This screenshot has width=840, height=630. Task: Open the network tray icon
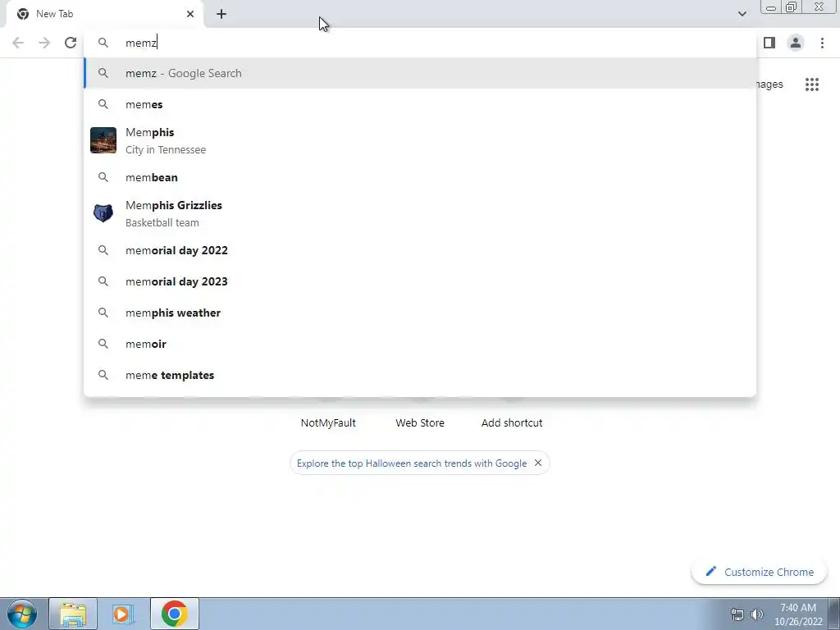coord(737,614)
